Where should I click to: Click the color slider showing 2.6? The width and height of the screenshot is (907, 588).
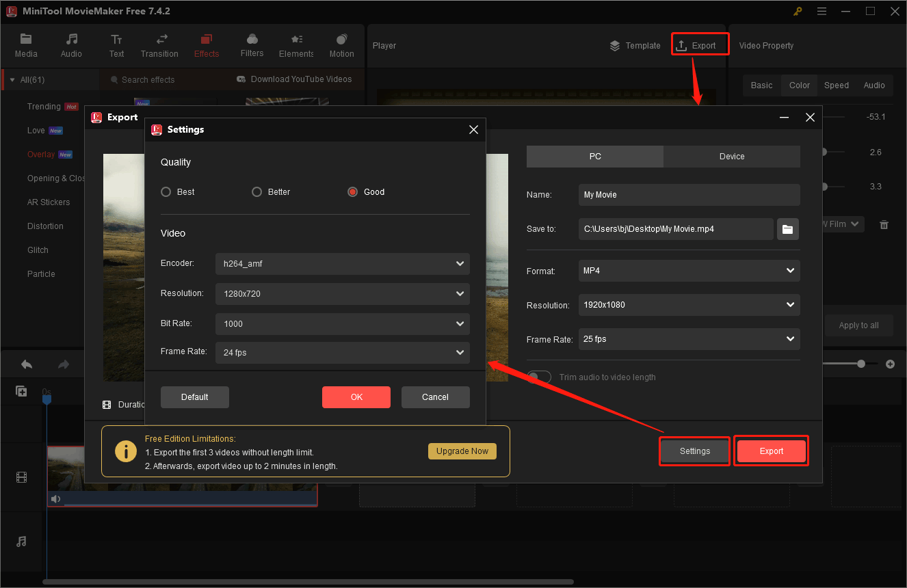[824, 152]
